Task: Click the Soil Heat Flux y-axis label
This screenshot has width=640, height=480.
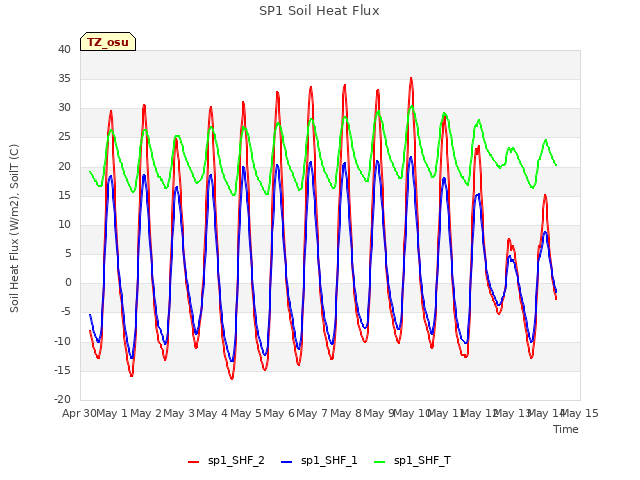Action: tap(14, 228)
